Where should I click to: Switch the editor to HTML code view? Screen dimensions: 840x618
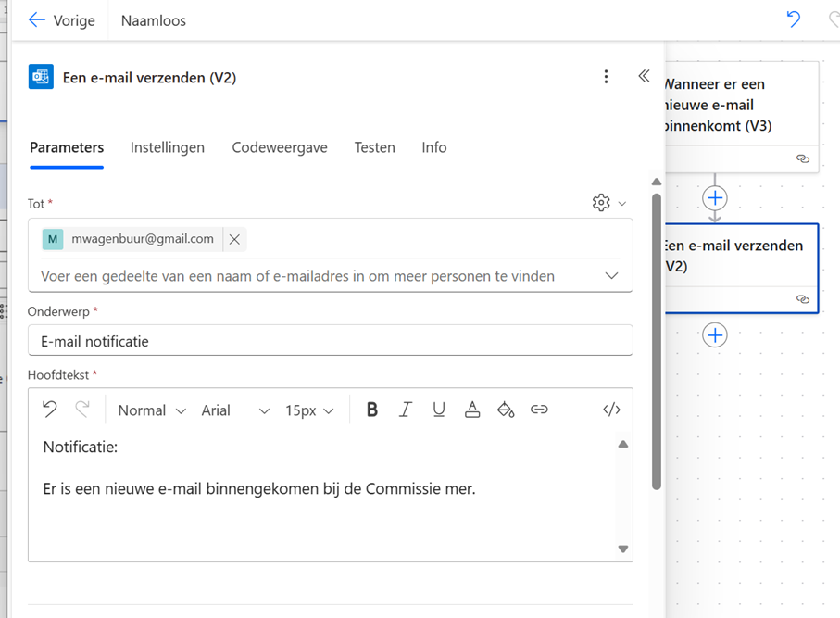(x=610, y=409)
